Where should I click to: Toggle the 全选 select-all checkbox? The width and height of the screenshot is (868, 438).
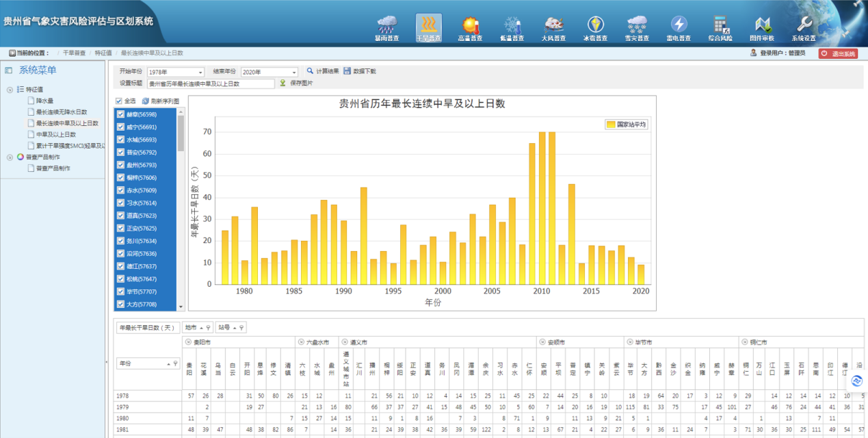point(119,101)
